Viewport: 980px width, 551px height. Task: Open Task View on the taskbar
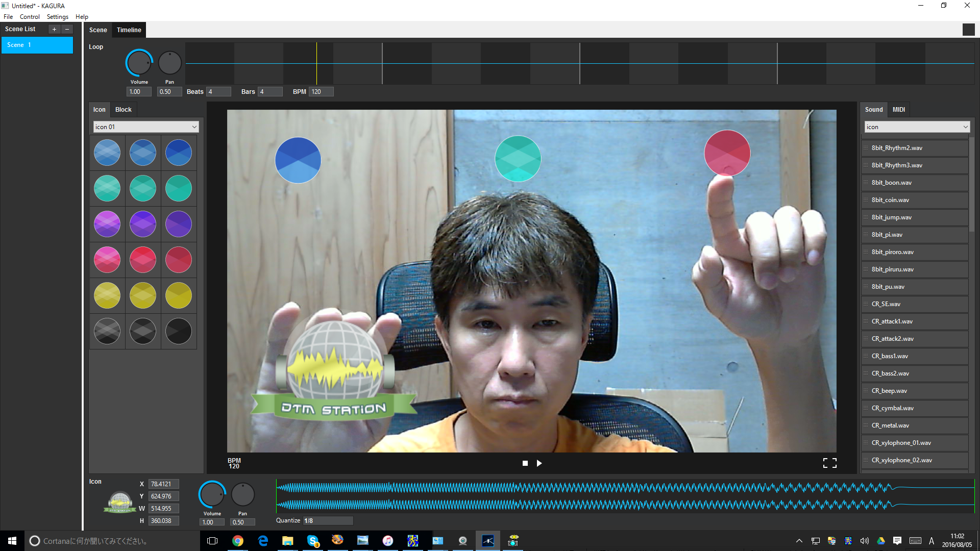212,541
